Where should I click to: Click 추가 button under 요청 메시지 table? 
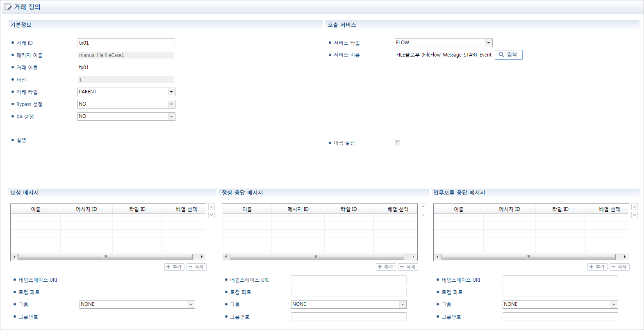tap(174, 267)
